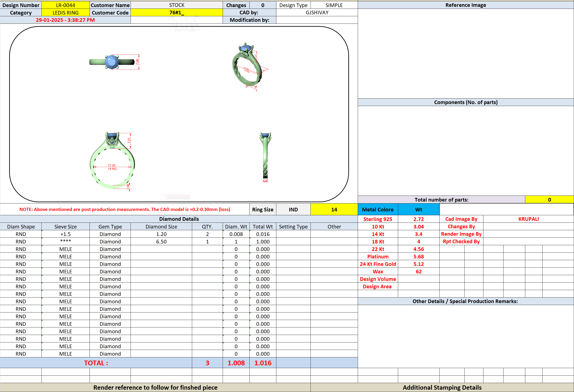Select the sieve size cell ****
This screenshot has height=392, width=574.
tap(65, 242)
